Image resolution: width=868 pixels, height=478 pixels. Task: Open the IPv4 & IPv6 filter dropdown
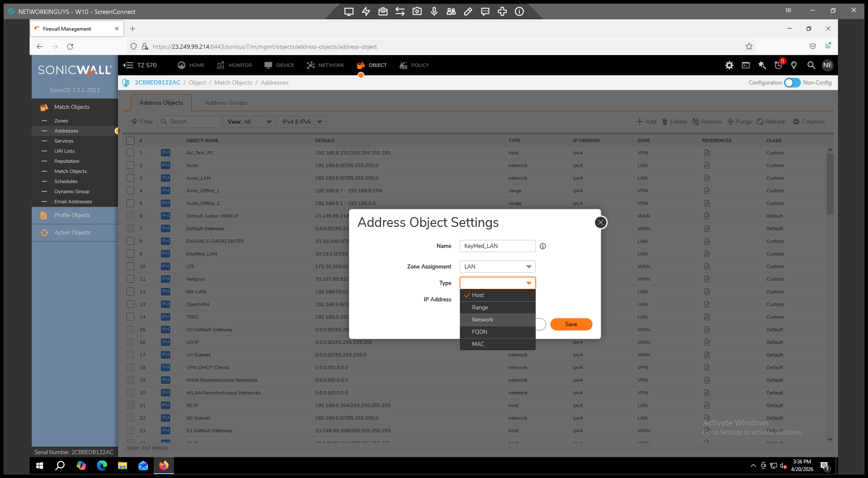(301, 122)
